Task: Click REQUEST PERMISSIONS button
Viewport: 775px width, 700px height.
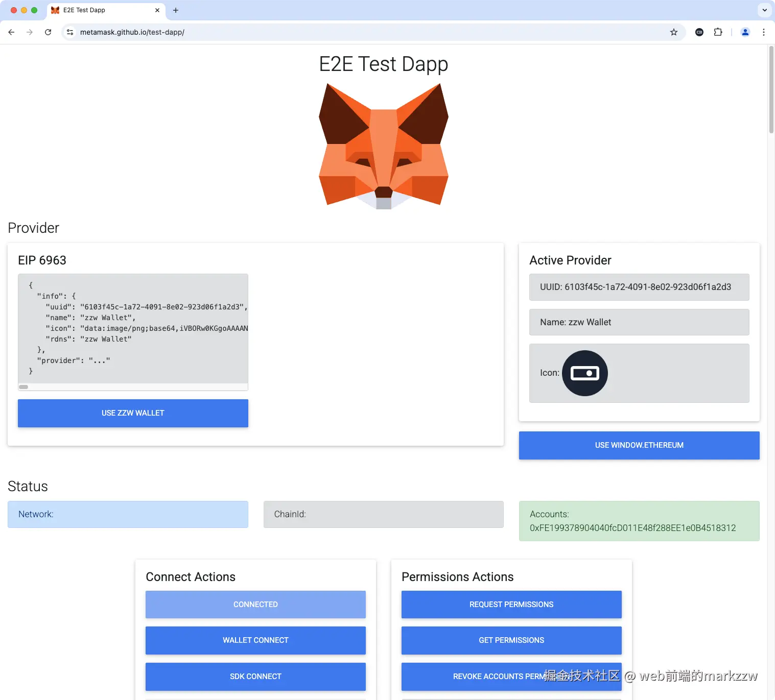Action: (511, 605)
